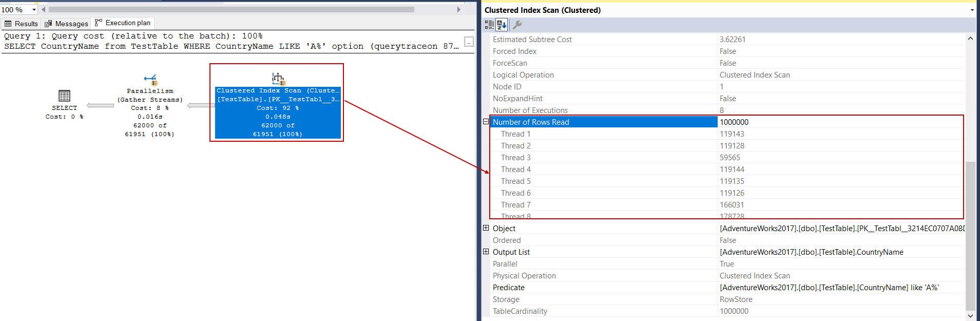Expand the Object property node
Viewport: 980px width, 321px height.
coord(486,228)
